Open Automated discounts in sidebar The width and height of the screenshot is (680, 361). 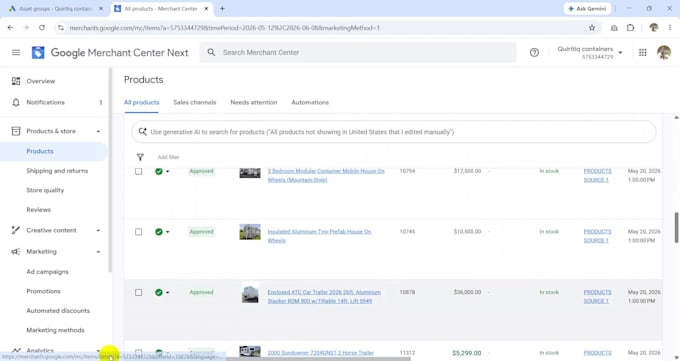coord(58,311)
